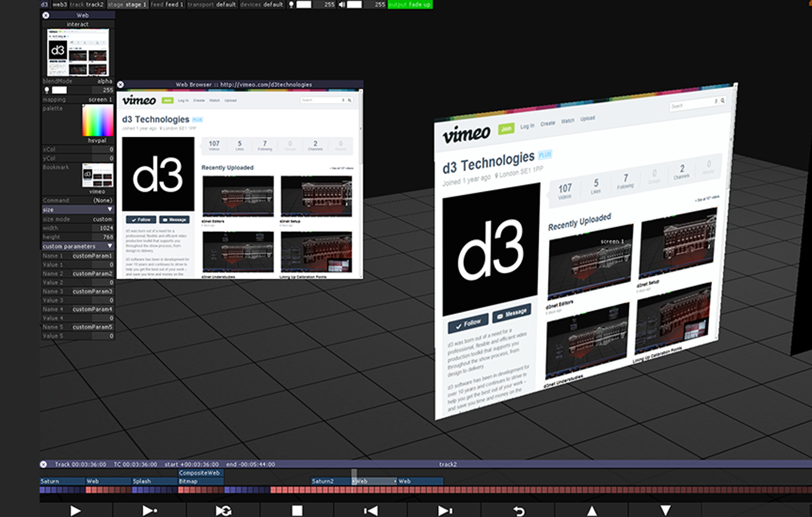
Task: Change the size mode custom setting
Action: click(78, 219)
